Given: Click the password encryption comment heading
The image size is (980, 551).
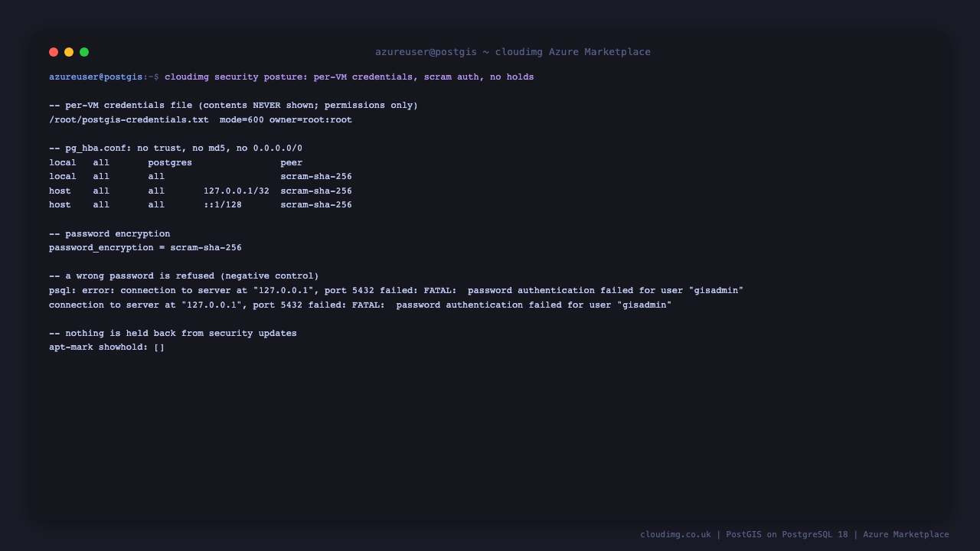Looking at the screenshot, I should point(109,234).
